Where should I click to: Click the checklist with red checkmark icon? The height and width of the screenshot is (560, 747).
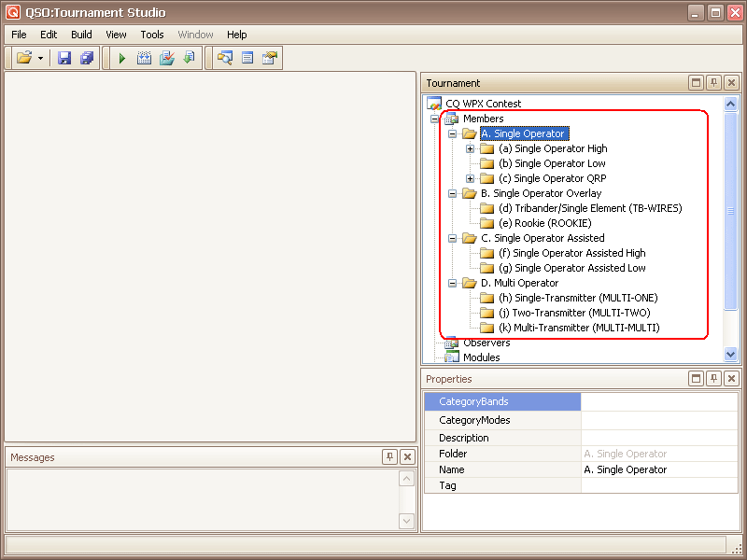[x=167, y=58]
